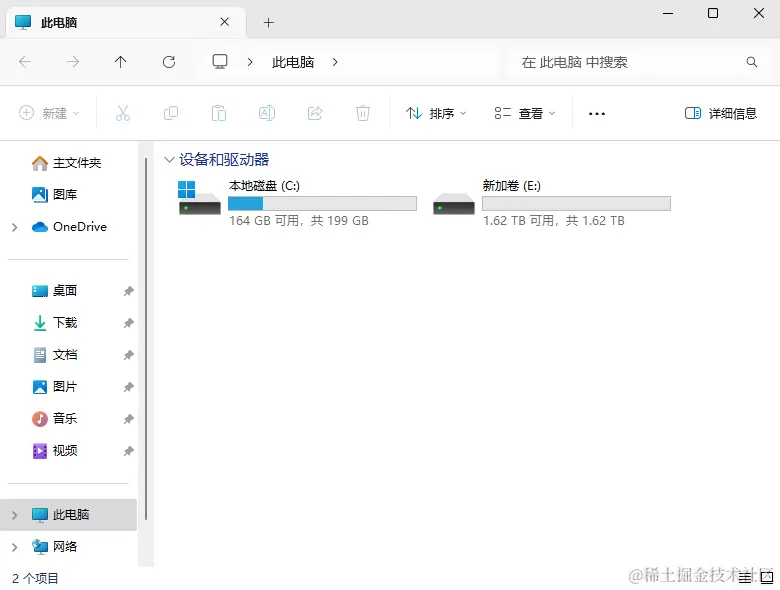
Task: Unpin 下载 via its pin icon
Action: 128,323
